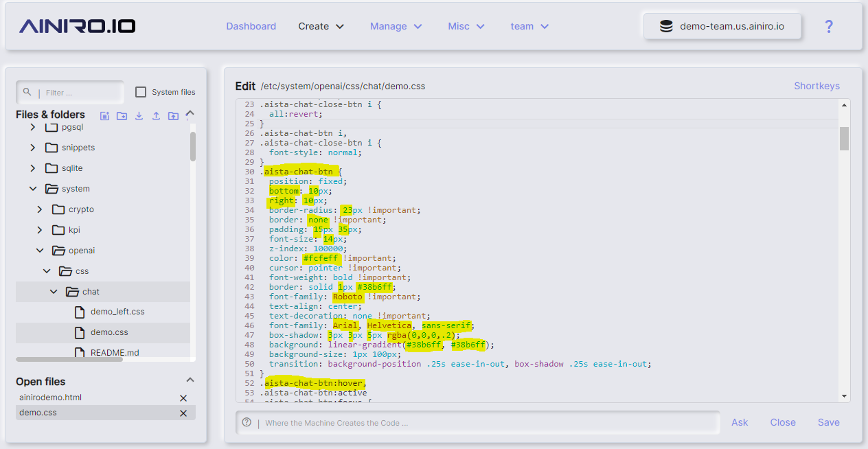Click the chat folder icon
The width and height of the screenshot is (868, 449).
point(72,292)
